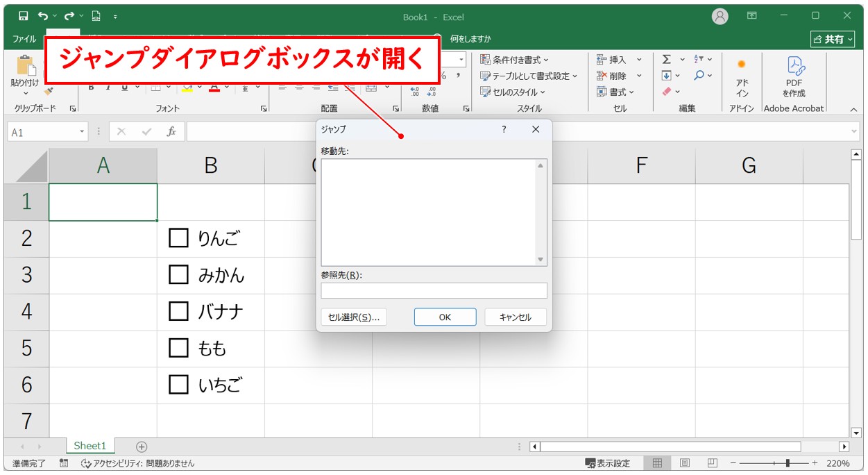The image size is (868, 475).
Task: Save the workbook from quick access toolbar
Action: pyautogui.click(x=24, y=16)
